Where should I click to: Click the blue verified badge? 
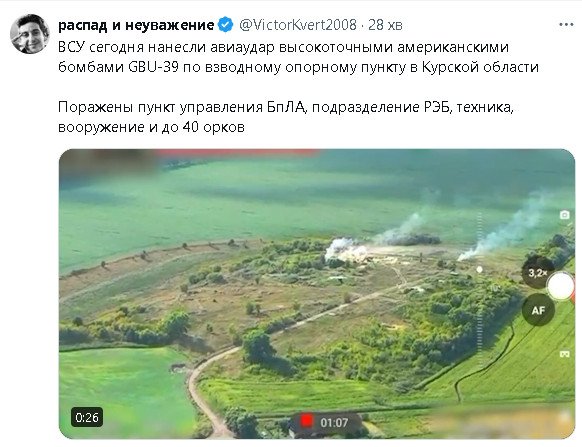225,25
